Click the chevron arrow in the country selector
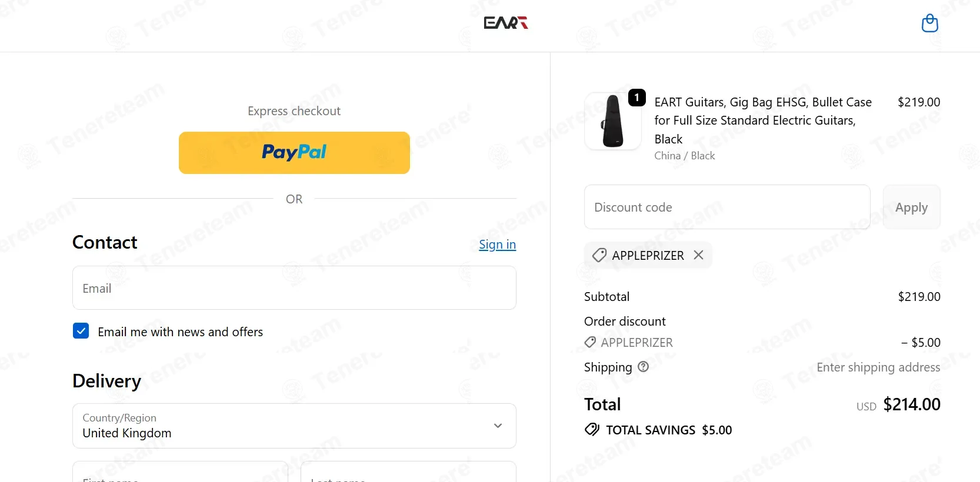The image size is (980, 482). (x=498, y=426)
